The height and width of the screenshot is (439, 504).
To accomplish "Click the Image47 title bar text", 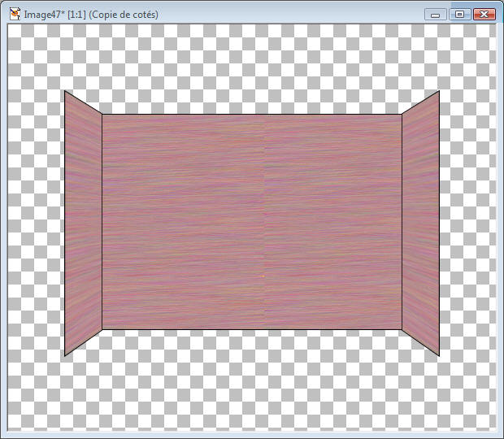I will 91,15.
